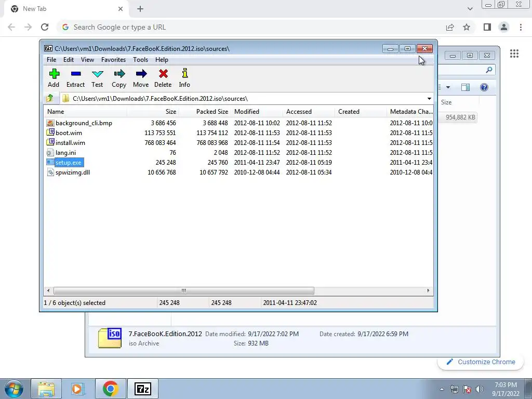The image size is (532, 399).
Task: Open Chrome side panel
Action: coord(487,27)
